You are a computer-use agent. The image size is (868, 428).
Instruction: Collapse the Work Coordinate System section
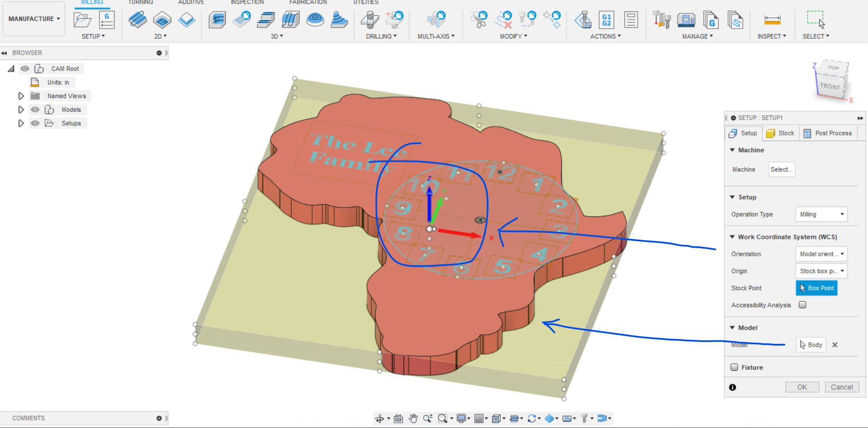(x=732, y=237)
